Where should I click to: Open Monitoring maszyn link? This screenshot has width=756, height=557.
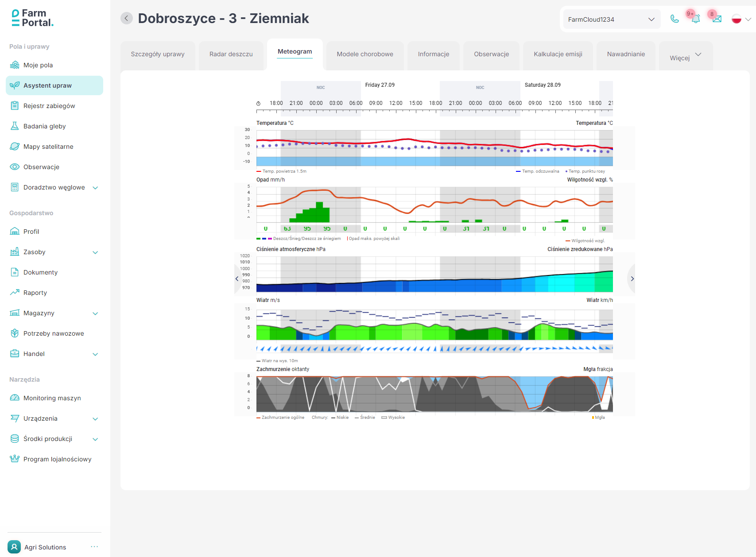pyautogui.click(x=52, y=398)
